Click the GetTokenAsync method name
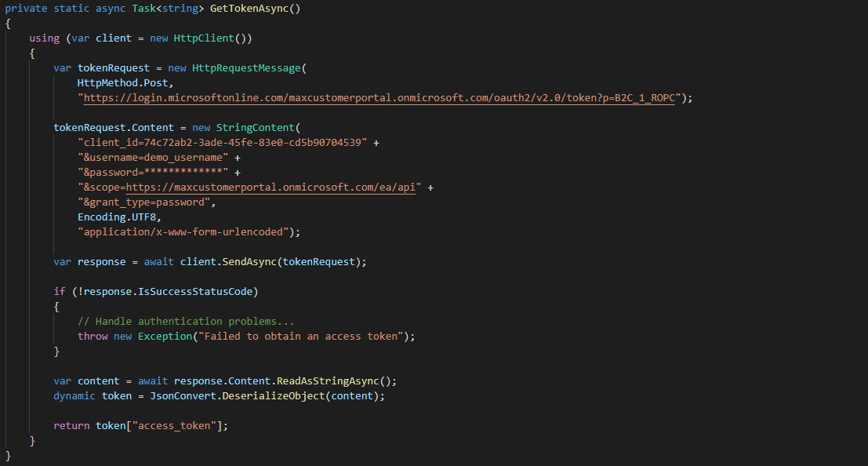Image resolution: width=868 pixels, height=466 pixels. pyautogui.click(x=255, y=8)
